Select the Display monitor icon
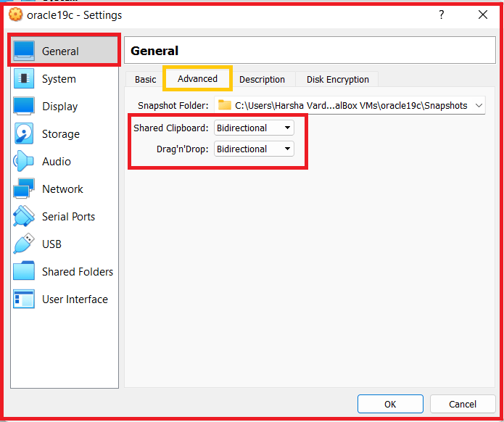504x422 pixels. [x=24, y=106]
